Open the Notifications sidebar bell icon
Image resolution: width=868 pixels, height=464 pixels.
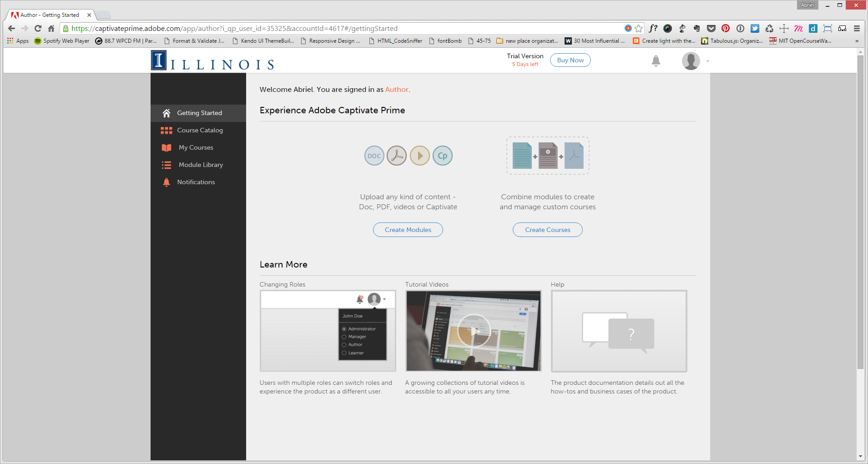click(x=167, y=182)
